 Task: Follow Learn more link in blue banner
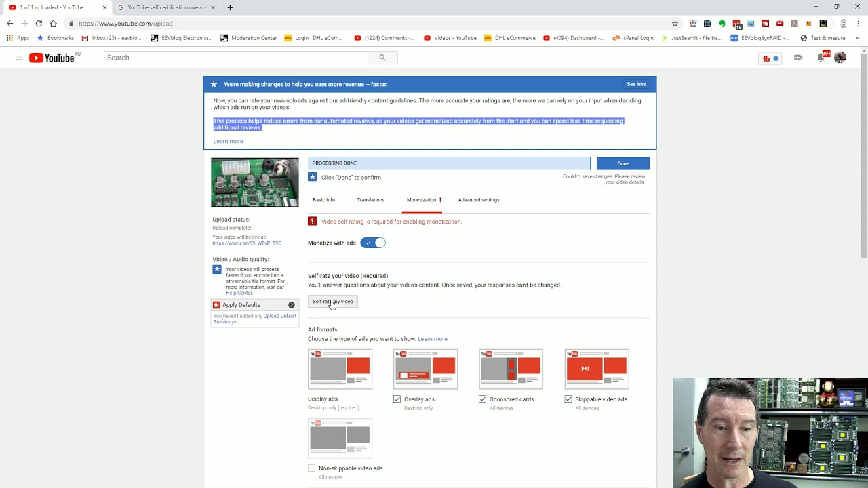(x=228, y=141)
